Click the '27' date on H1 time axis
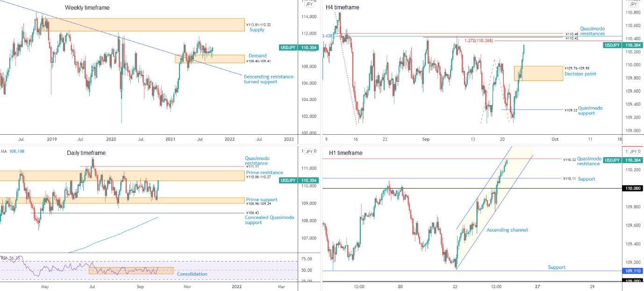The width and height of the screenshot is (644, 291). point(538,286)
